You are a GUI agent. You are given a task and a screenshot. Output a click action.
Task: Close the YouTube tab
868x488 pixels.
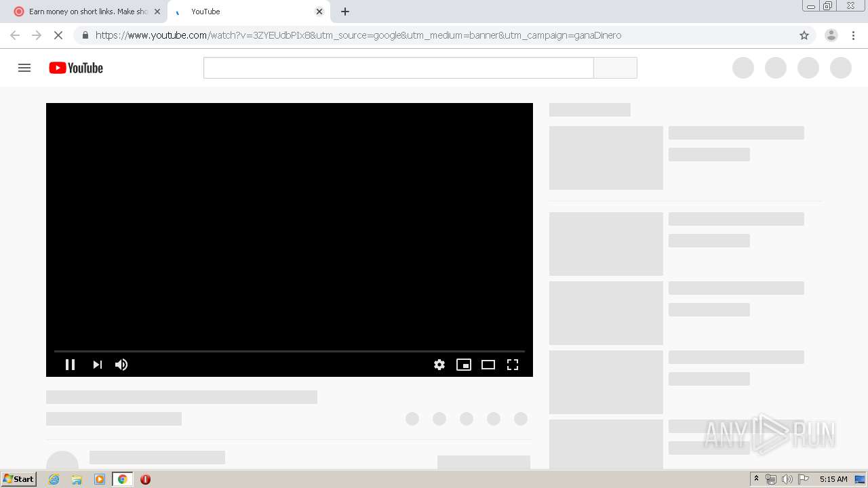click(319, 12)
